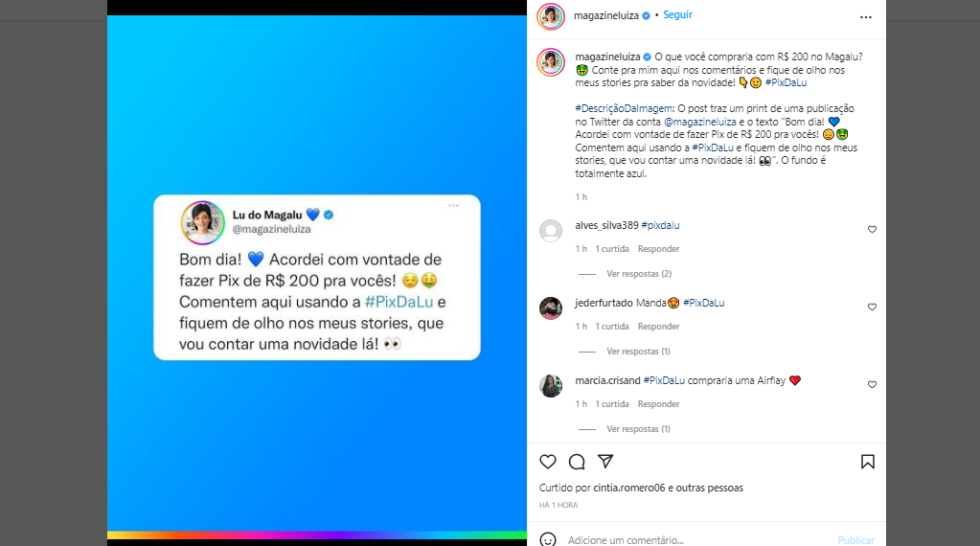Screen dimensions: 980x546
Task: Click the Publicar button to post the comment
Action: [x=855, y=539]
